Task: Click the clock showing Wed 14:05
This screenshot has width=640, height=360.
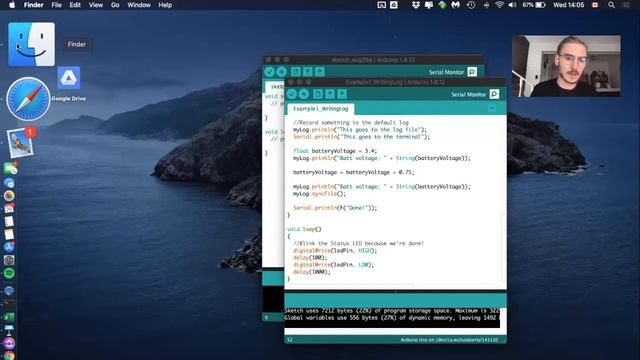Action: click(x=569, y=5)
